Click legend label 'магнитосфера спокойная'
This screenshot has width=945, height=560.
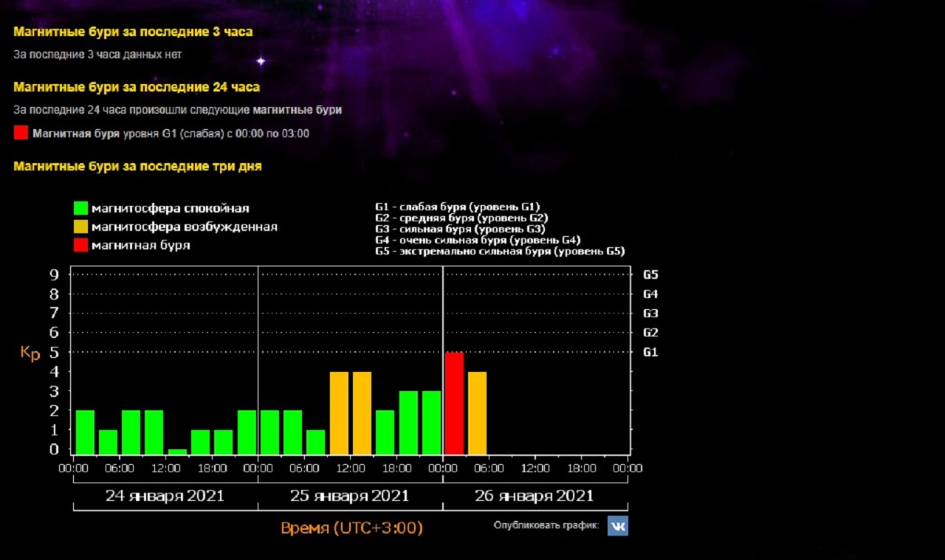pos(171,208)
